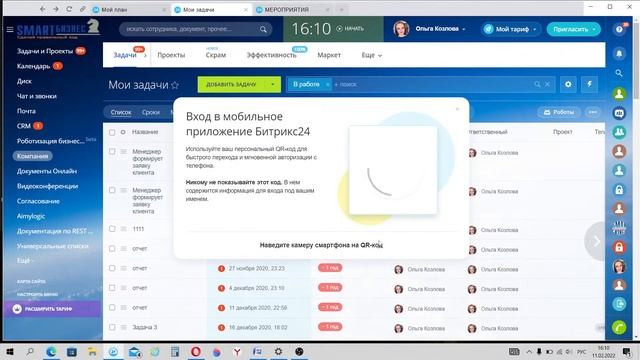Open the chat bubble icon in the right sidebar
Viewport: 640px width, 360px height.
coord(619,113)
